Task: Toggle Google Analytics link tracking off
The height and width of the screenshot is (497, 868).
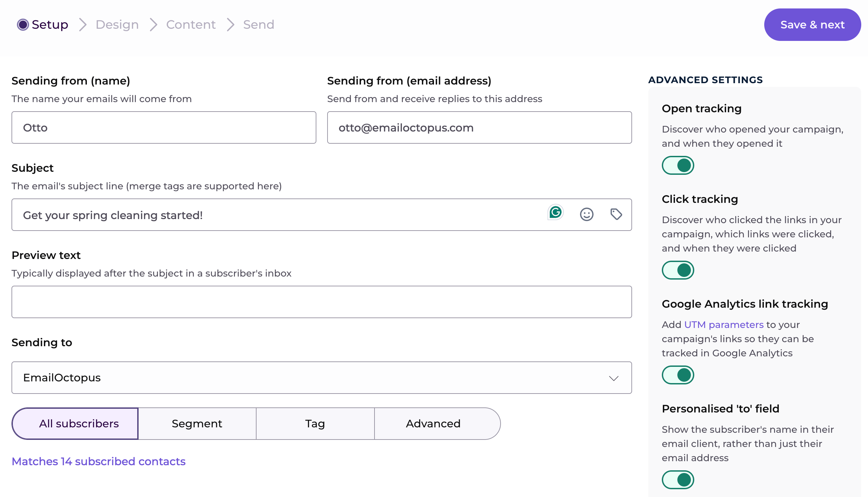Action: pyautogui.click(x=678, y=375)
